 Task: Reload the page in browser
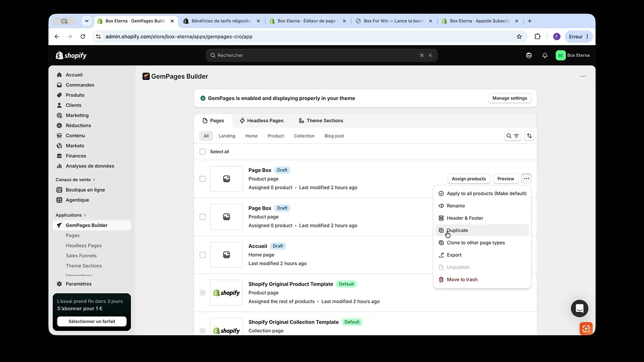click(83, 37)
